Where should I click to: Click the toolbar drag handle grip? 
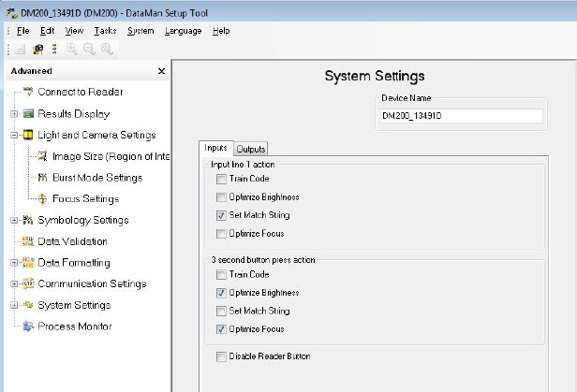tap(8, 50)
